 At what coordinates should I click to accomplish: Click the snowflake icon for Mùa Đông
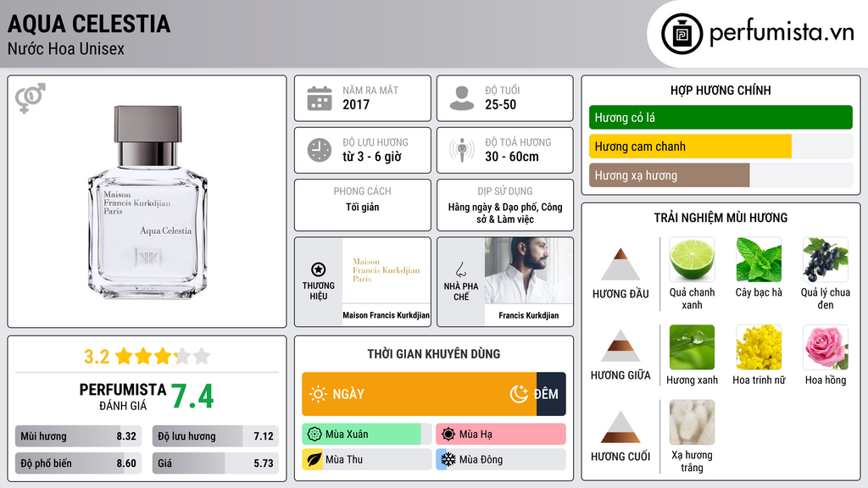tap(448, 460)
